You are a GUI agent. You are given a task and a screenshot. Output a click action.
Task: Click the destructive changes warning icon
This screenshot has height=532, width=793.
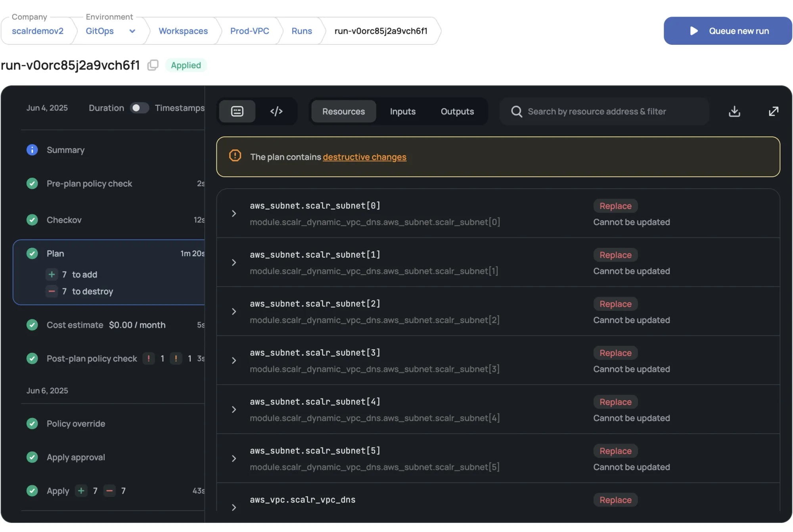(235, 156)
